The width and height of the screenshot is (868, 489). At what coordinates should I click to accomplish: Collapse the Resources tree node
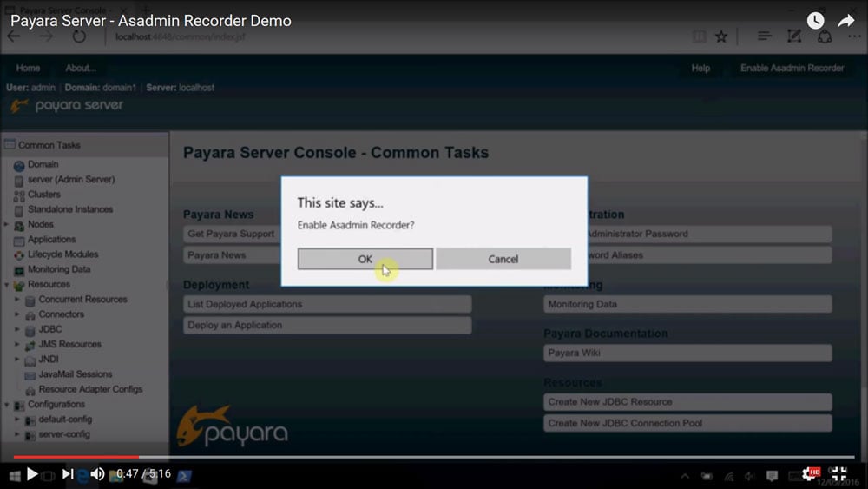click(7, 285)
